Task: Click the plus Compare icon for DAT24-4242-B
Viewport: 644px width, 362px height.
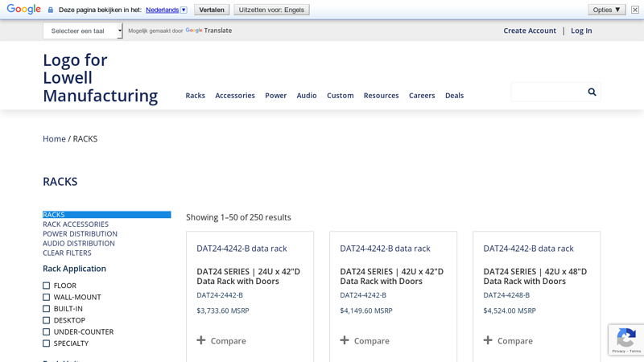Action: pos(345,340)
